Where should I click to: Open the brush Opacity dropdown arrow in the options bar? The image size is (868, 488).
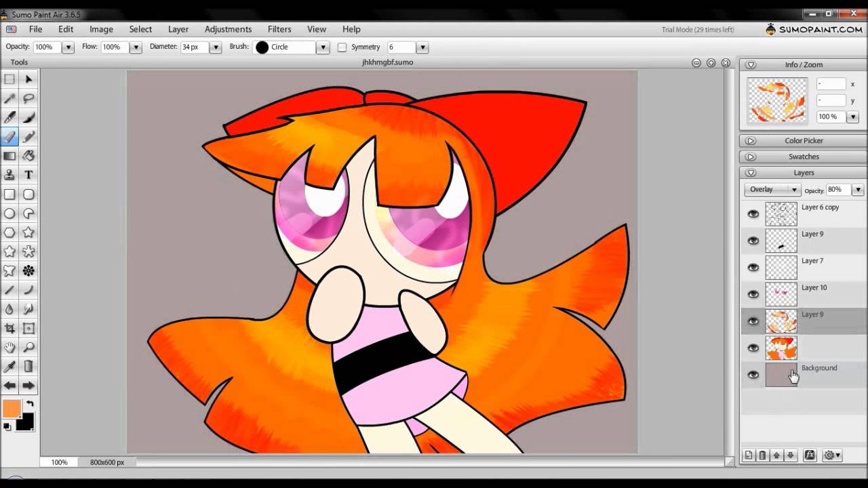[x=68, y=47]
